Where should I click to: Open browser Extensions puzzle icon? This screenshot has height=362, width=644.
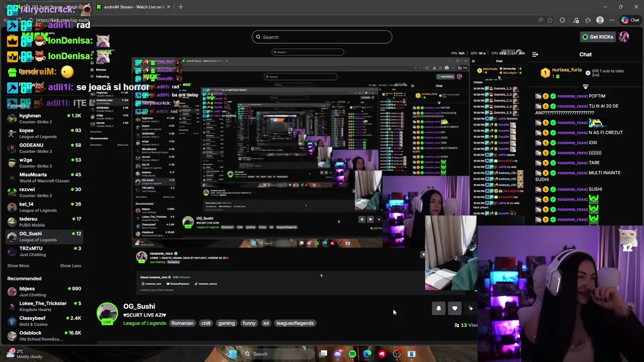coord(562,20)
